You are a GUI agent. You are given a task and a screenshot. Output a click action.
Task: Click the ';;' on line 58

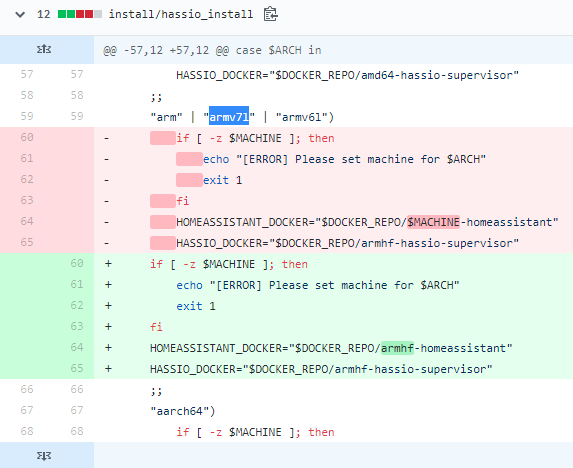coord(156,97)
